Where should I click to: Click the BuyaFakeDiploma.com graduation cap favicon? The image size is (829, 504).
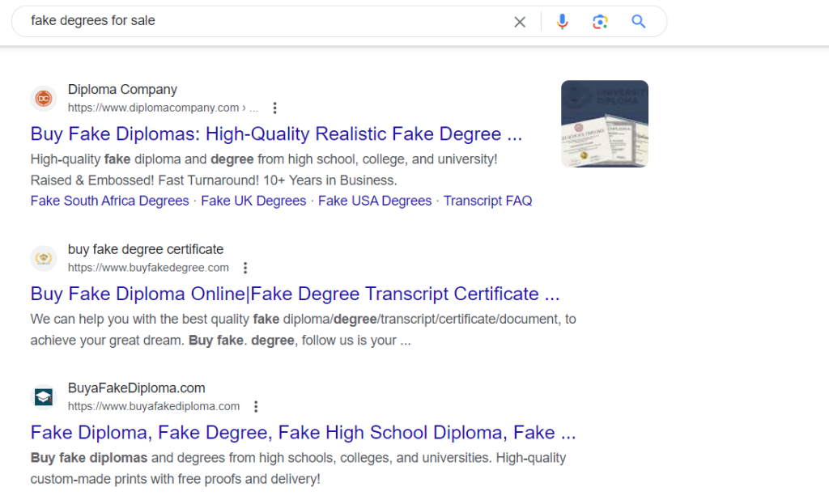pyautogui.click(x=44, y=397)
